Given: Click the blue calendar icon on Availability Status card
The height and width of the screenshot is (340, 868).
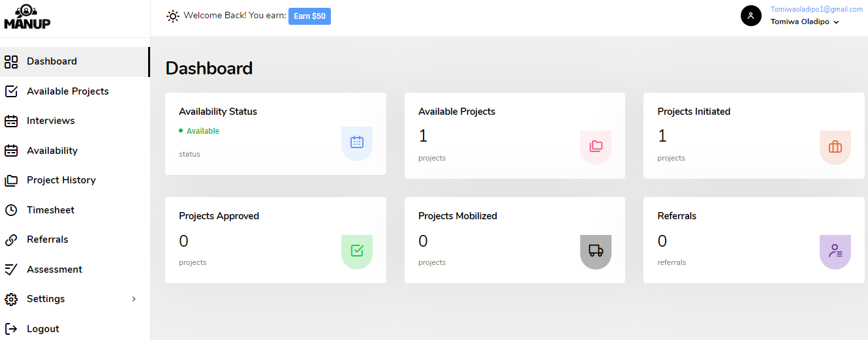Looking at the screenshot, I should click(357, 142).
